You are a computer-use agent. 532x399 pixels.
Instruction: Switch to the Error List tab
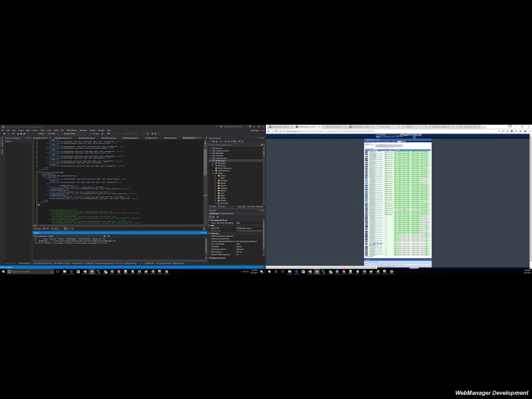[118, 263]
